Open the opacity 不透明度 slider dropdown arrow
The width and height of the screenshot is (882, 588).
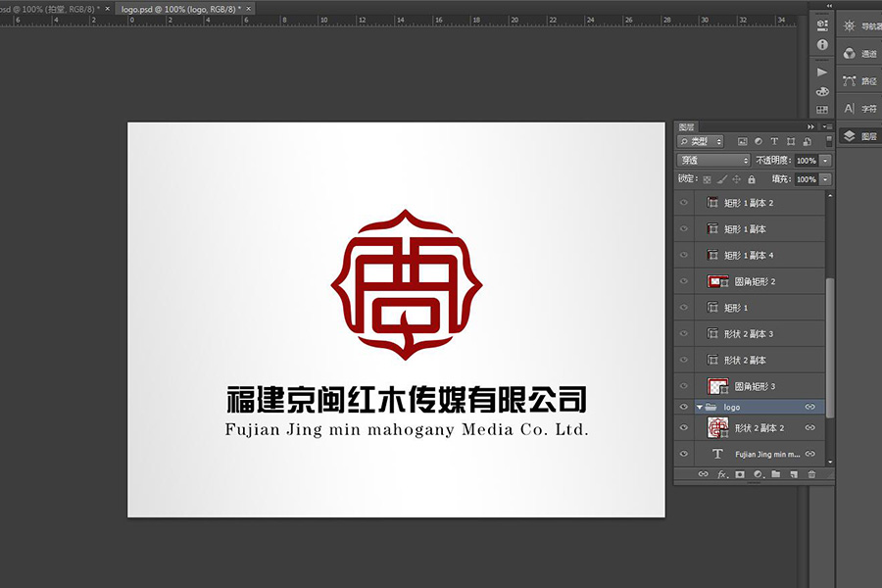[825, 161]
